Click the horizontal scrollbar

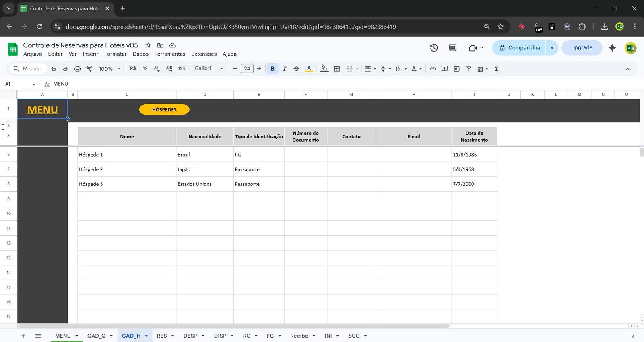pyautogui.click(x=233, y=326)
